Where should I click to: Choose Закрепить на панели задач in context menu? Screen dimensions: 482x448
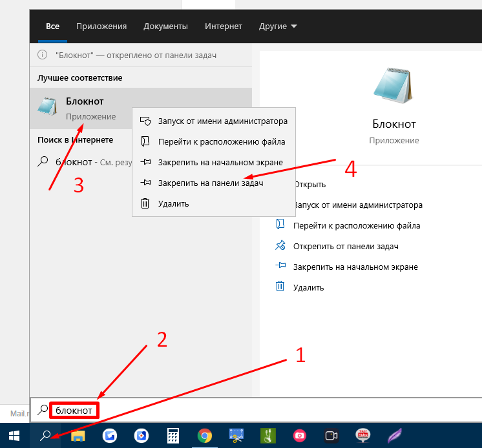click(x=210, y=183)
